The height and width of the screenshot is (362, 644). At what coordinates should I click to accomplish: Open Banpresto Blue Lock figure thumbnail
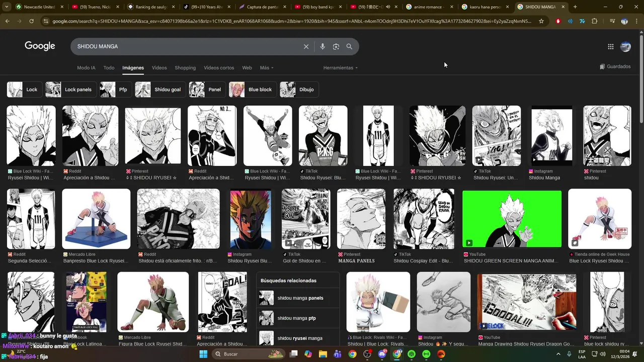96,219
